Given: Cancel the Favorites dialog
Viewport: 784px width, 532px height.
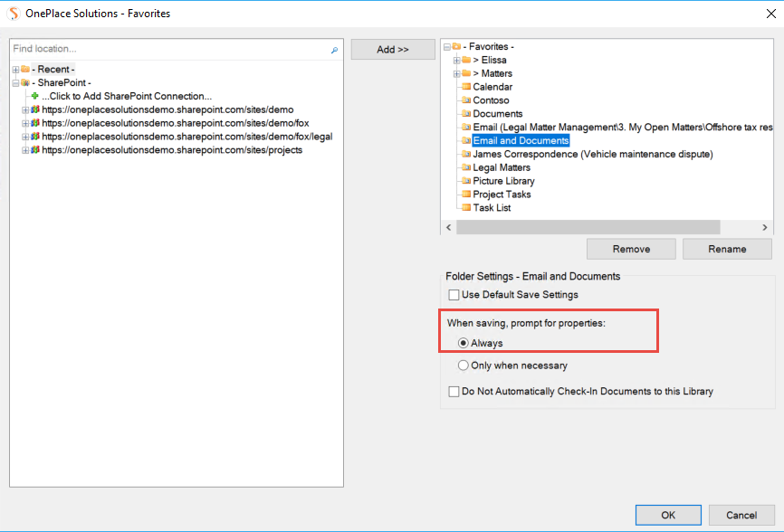Looking at the screenshot, I should [x=741, y=515].
